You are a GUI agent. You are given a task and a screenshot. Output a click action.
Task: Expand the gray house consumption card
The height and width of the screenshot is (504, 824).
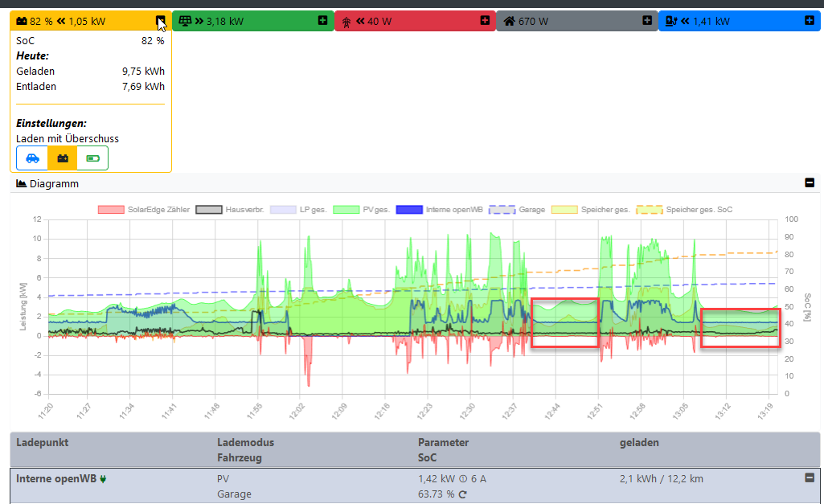[x=647, y=20]
